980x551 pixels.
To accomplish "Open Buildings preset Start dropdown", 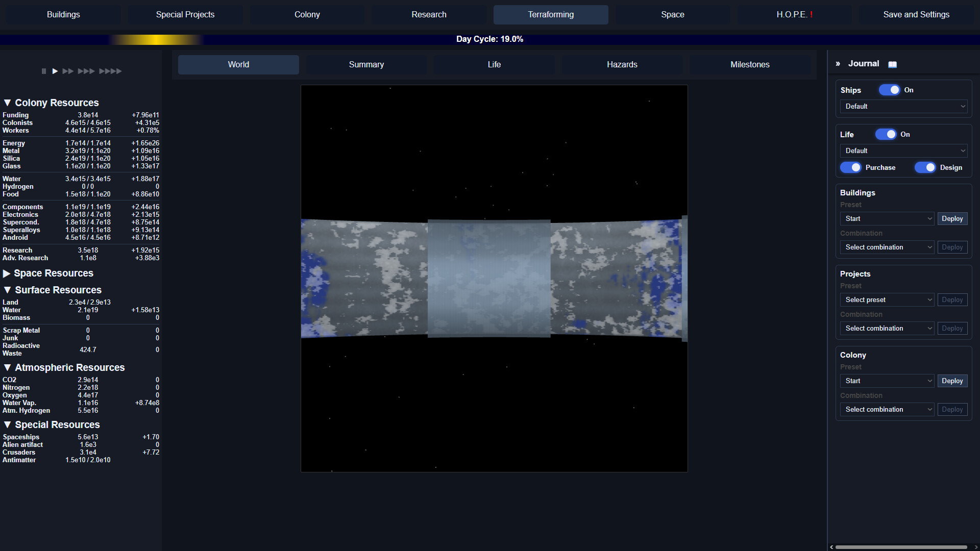I will tap(887, 218).
